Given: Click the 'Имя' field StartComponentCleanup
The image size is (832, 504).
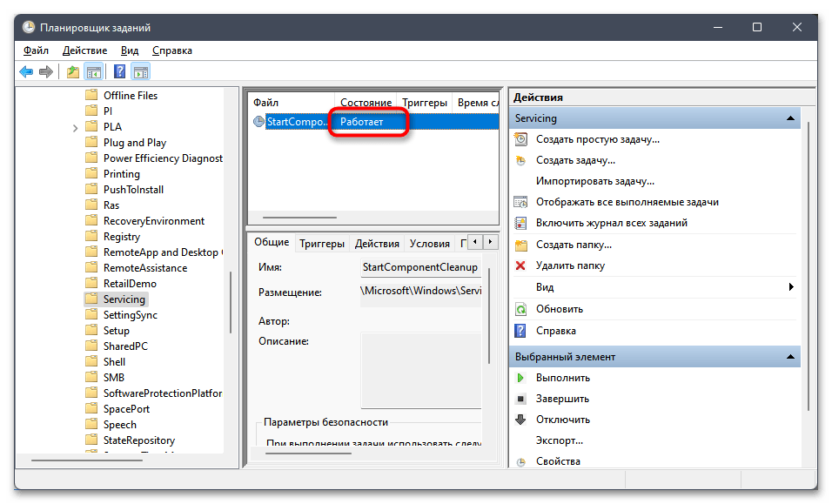Looking at the screenshot, I should click(420, 267).
